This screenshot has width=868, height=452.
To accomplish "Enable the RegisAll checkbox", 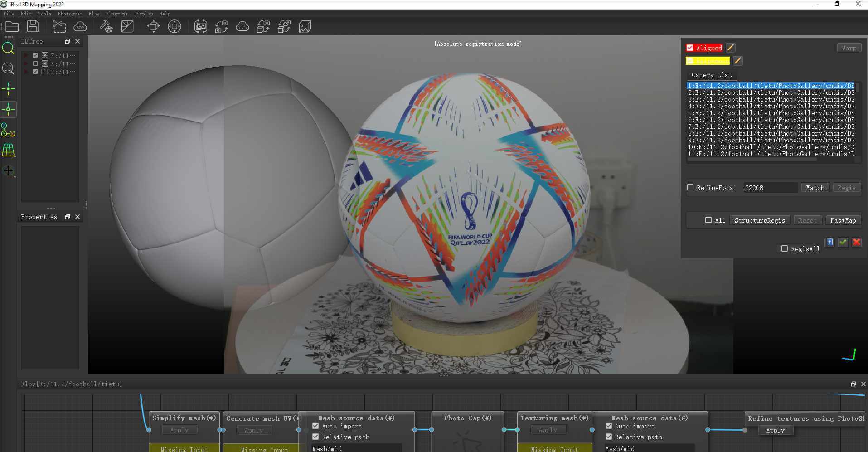I will [785, 248].
